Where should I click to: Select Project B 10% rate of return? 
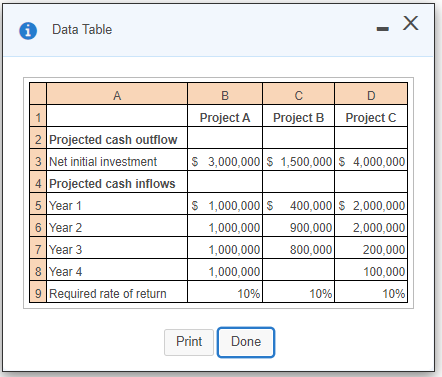tap(299, 292)
